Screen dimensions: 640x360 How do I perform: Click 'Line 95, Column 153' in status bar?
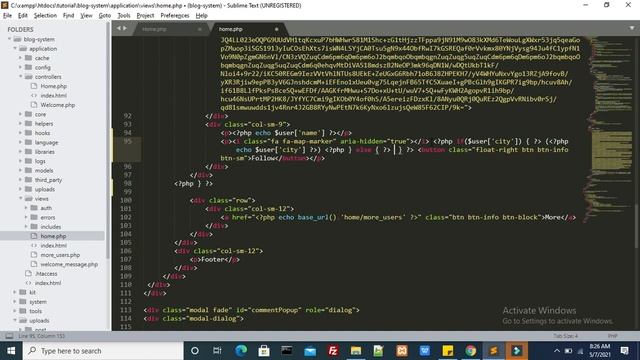[x=42, y=336]
